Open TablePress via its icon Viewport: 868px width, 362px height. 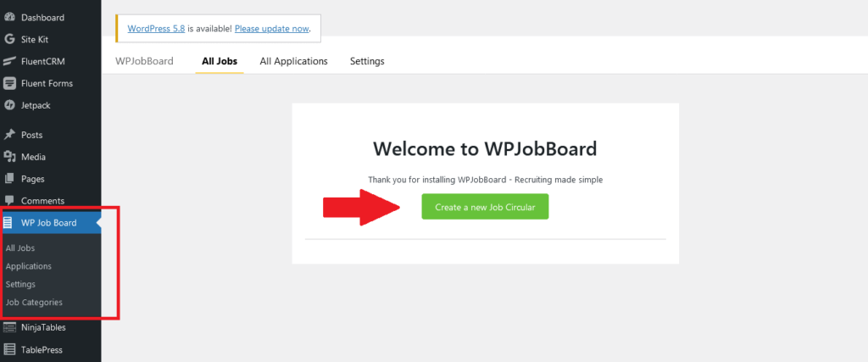(x=8, y=350)
